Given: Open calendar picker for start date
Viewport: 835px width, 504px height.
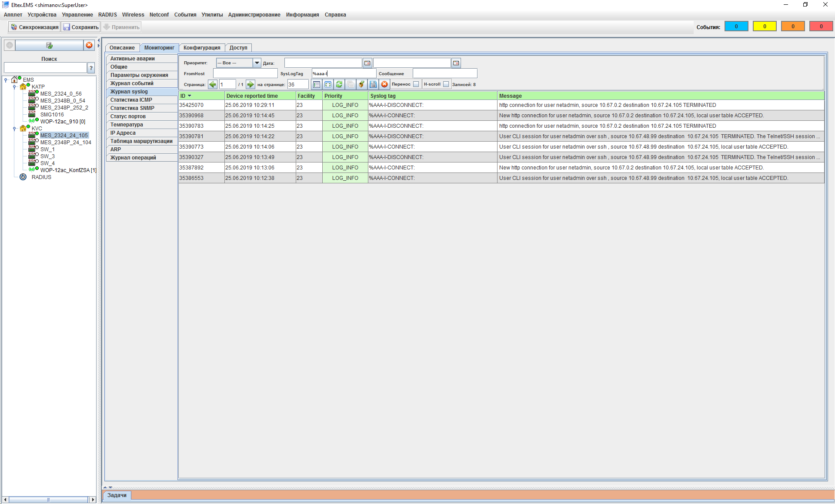Looking at the screenshot, I should coord(367,63).
